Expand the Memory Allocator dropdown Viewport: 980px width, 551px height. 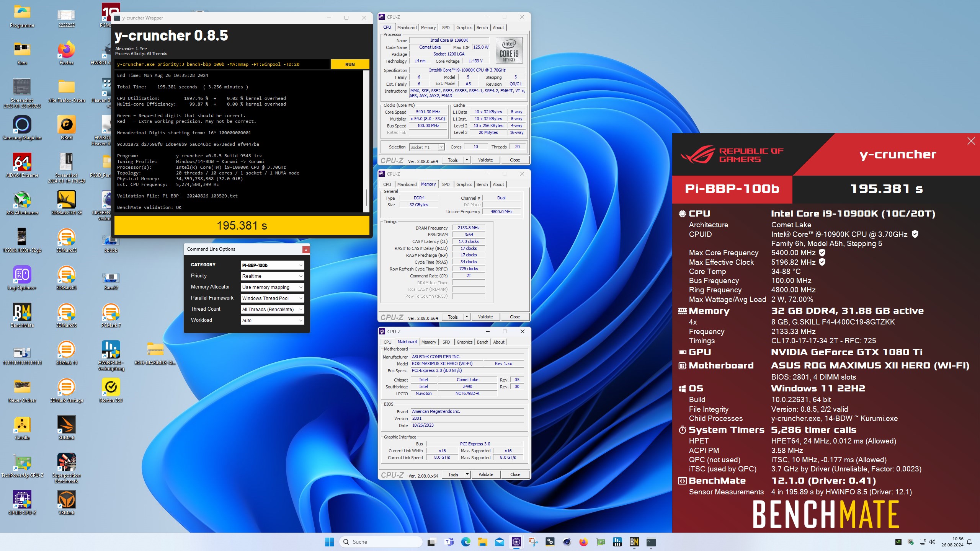tap(272, 287)
